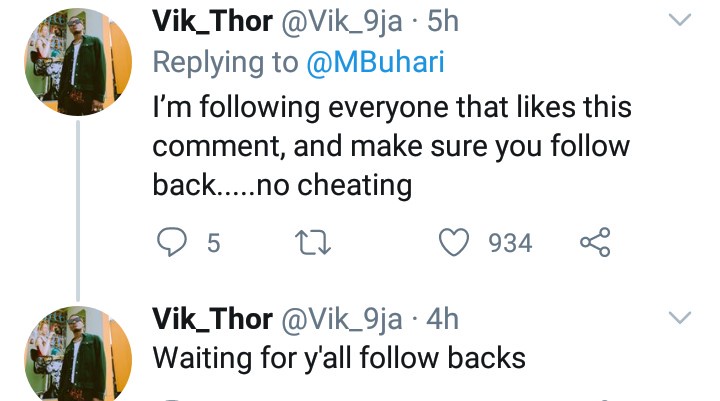Click the 934 likes count
The width and height of the screenshot is (720, 401).
pos(510,243)
